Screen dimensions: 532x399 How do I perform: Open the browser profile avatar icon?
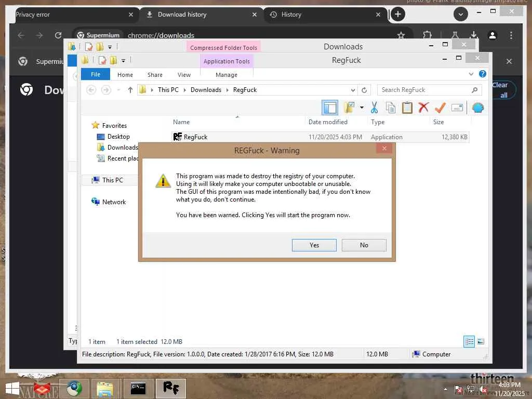click(x=493, y=35)
